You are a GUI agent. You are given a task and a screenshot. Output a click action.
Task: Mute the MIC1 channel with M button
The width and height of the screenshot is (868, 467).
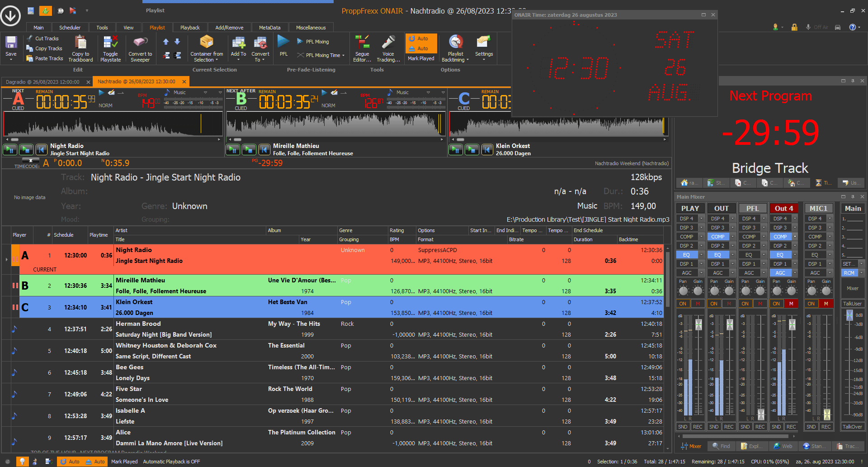[826, 304]
